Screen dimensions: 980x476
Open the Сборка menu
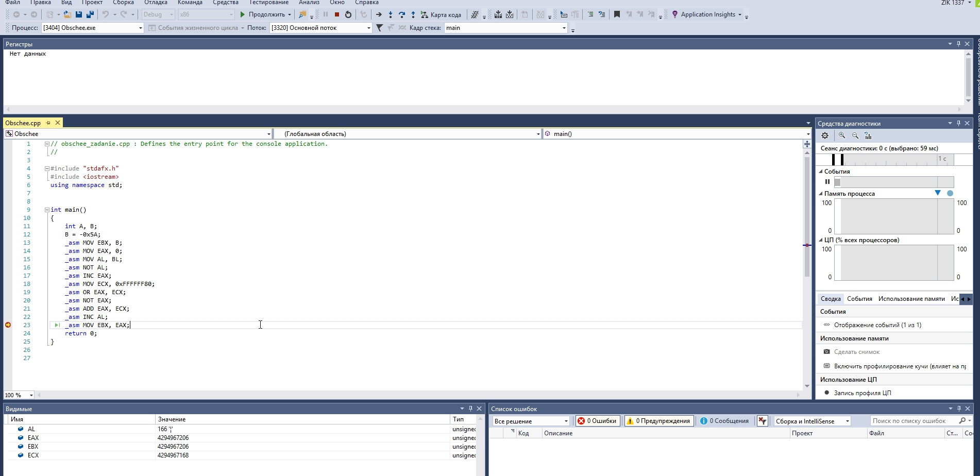[x=123, y=3]
